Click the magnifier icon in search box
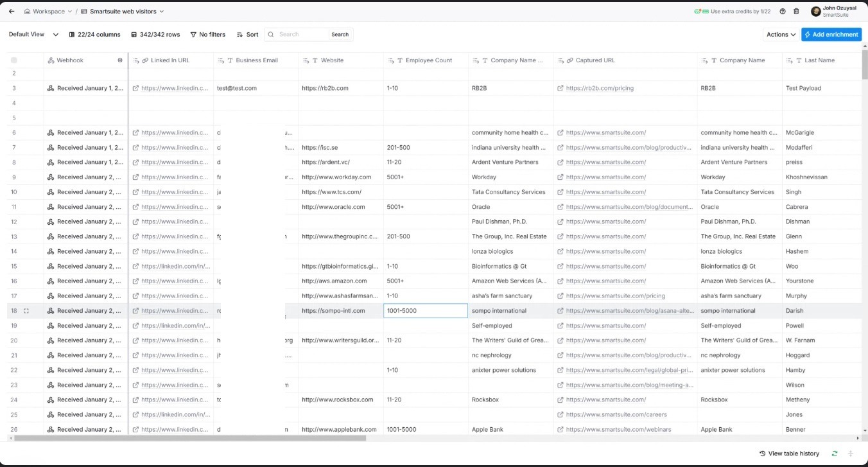Image resolution: width=868 pixels, height=467 pixels. [x=272, y=35]
